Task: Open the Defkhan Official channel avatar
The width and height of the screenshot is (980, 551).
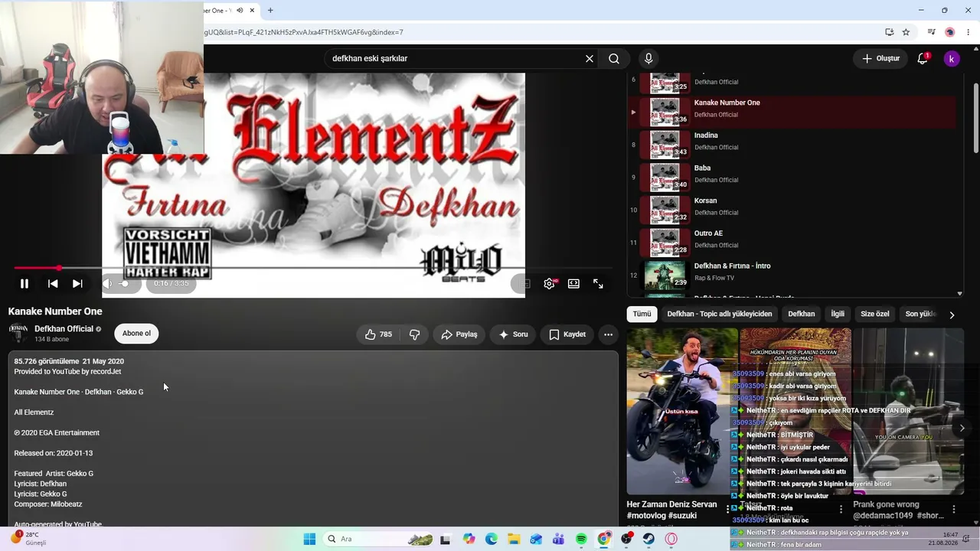Action: pyautogui.click(x=18, y=333)
